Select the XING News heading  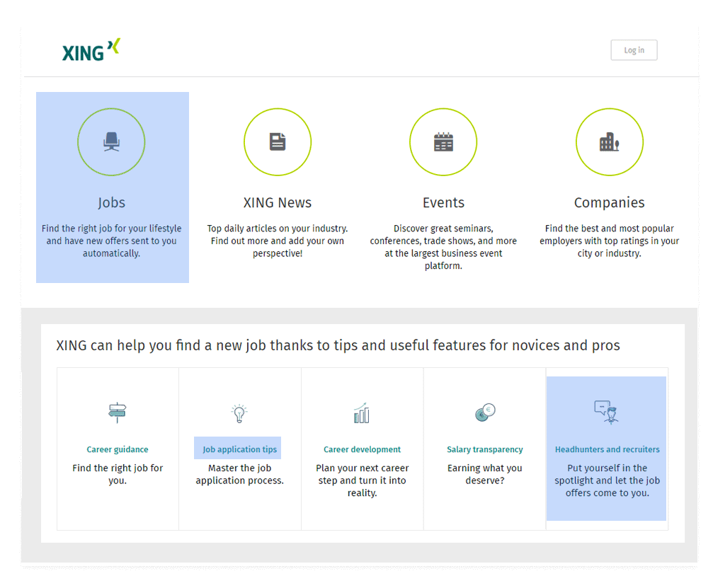point(278,202)
